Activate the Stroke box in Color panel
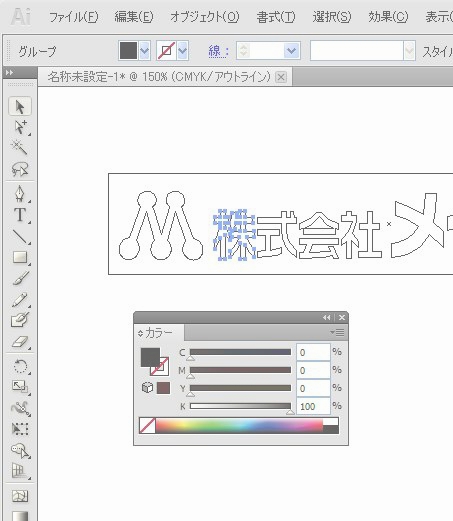 click(164, 370)
